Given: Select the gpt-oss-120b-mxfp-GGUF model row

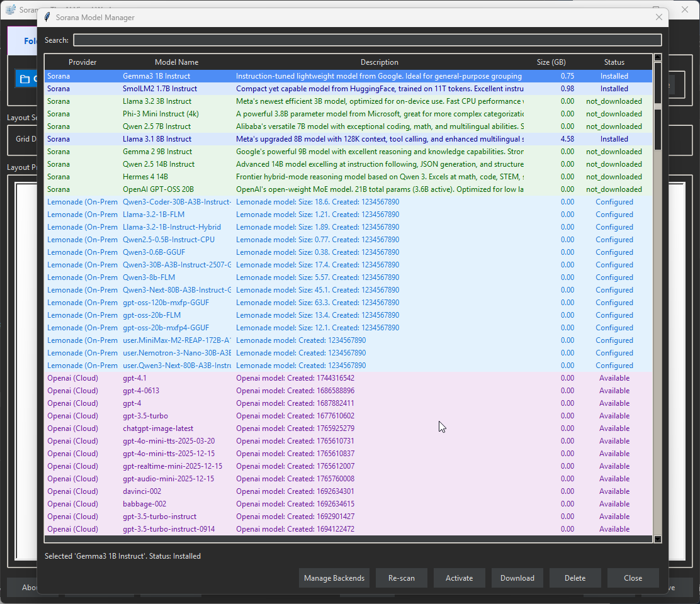Looking at the screenshot, I should [252, 302].
